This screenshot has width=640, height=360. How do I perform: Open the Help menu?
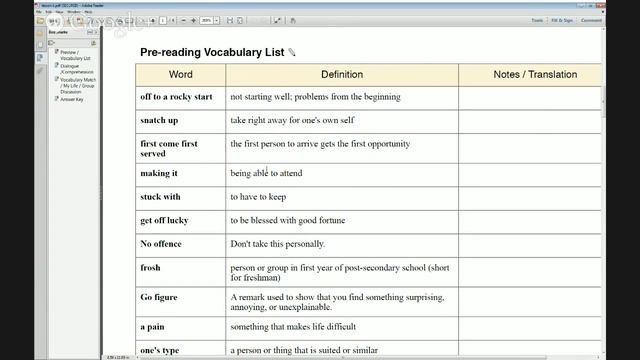point(88,12)
